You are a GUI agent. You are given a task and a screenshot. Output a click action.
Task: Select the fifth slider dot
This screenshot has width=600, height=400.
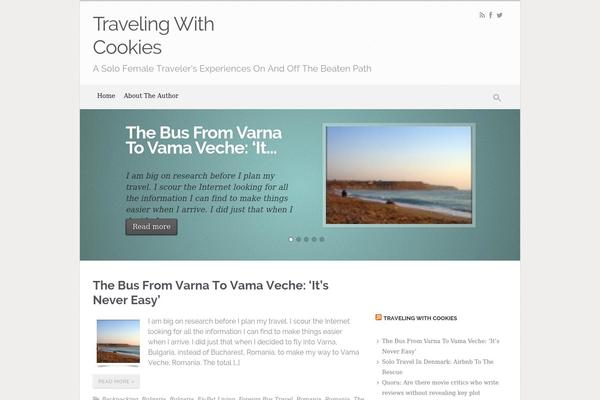[322, 239]
